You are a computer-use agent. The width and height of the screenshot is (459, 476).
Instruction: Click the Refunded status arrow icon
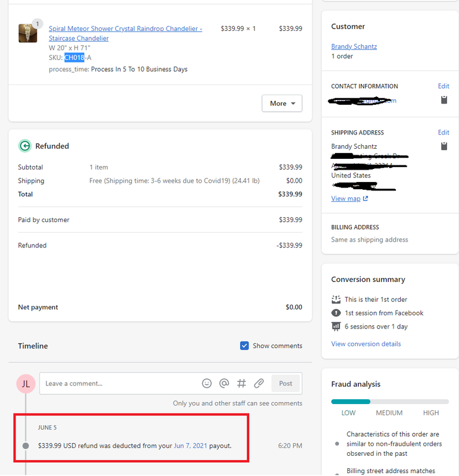pos(25,146)
